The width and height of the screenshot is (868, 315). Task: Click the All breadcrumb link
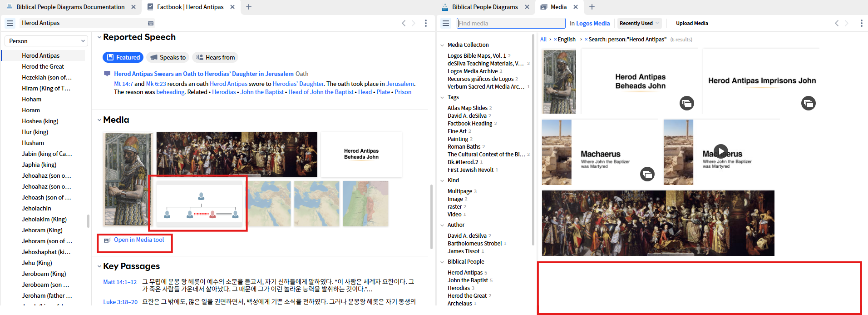click(x=543, y=40)
